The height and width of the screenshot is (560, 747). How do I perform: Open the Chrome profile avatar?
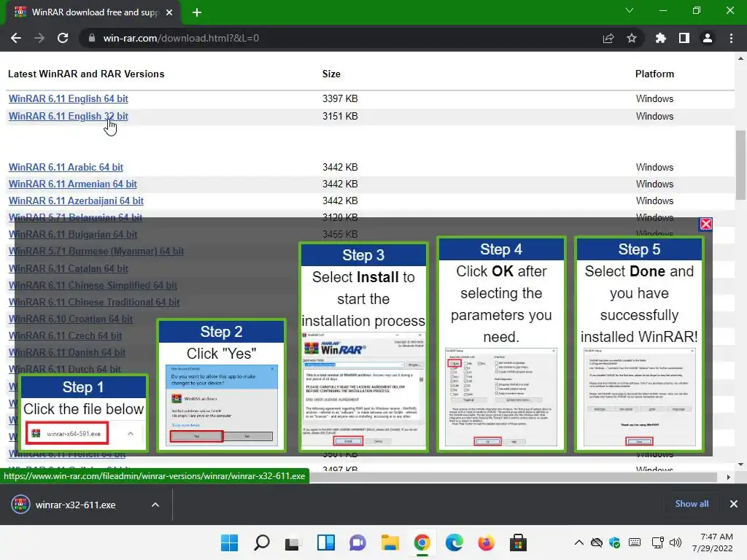[x=708, y=38]
